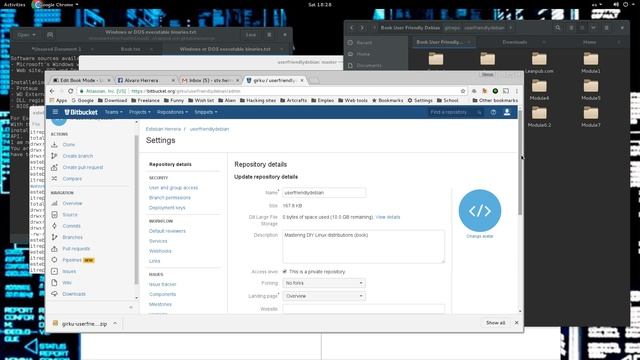Viewport: 640px width, 360px height.
Task: Open the Compare action icon
Action: coord(54,179)
